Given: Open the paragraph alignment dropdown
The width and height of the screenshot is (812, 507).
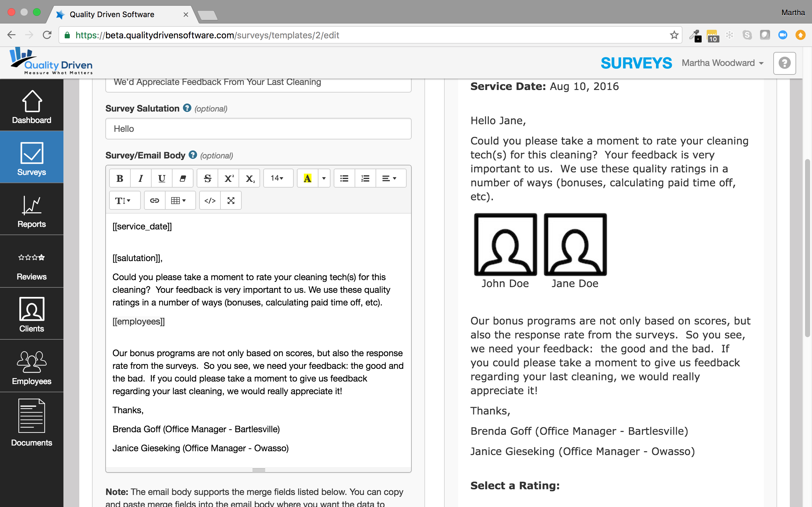Looking at the screenshot, I should (x=390, y=178).
